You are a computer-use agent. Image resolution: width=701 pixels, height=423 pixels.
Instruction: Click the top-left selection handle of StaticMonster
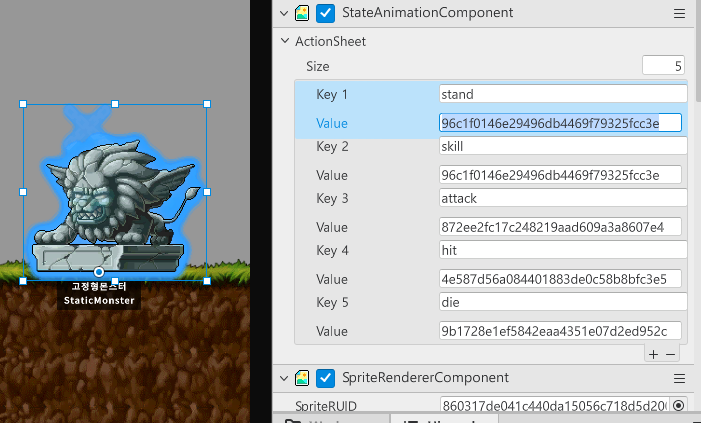click(x=23, y=104)
